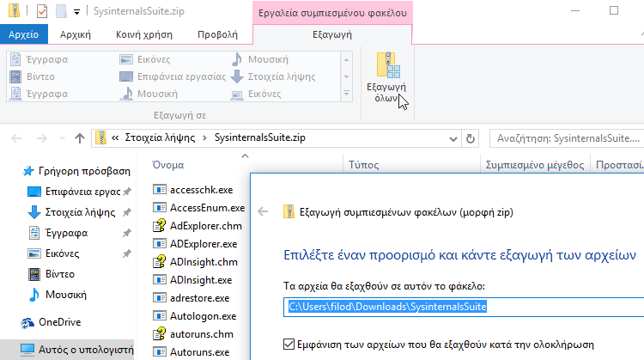Select the adrestore.exe file icon
The width and height of the screenshot is (644, 360).
point(160,298)
